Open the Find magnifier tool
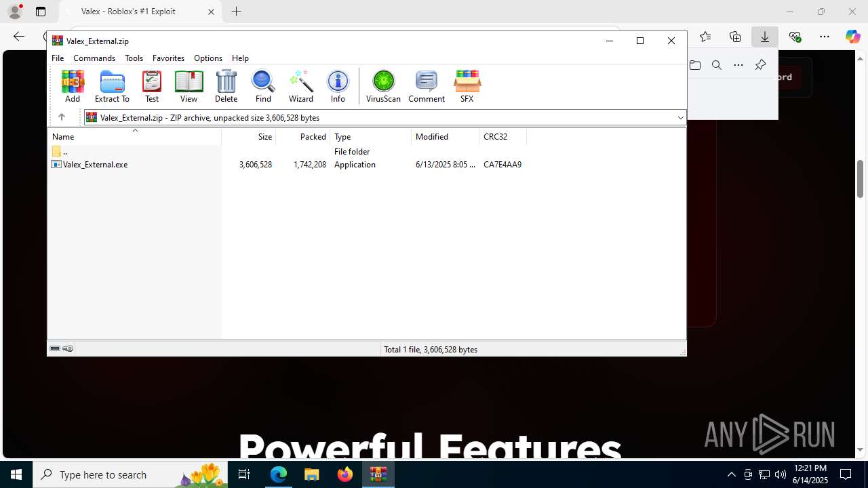This screenshot has width=868, height=488. [x=263, y=86]
